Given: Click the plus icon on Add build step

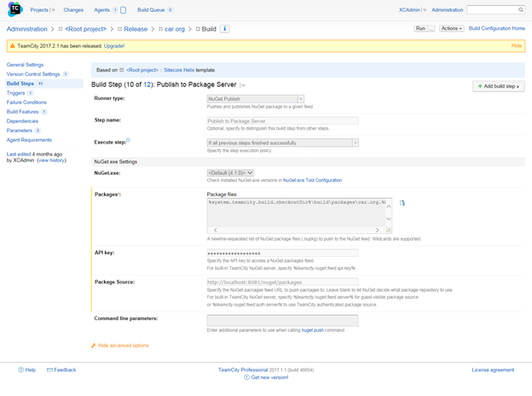Looking at the screenshot, I should [480, 86].
